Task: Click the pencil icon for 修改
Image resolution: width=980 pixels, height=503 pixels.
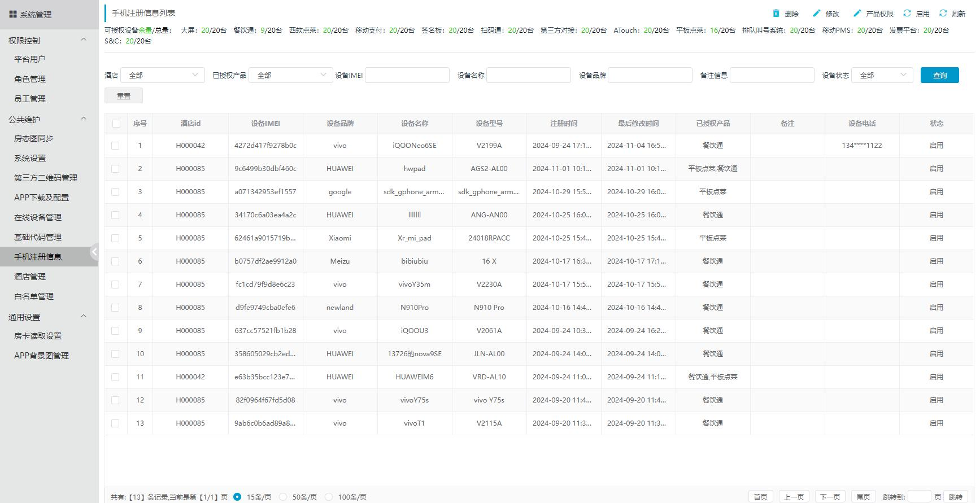Action: tap(816, 13)
